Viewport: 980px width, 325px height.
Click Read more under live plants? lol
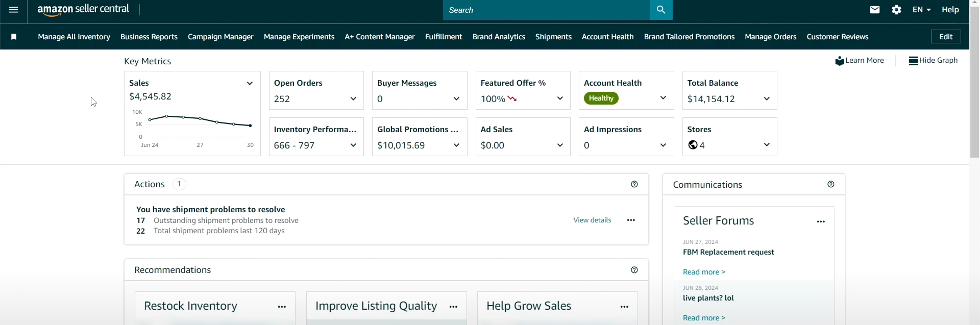tap(704, 318)
